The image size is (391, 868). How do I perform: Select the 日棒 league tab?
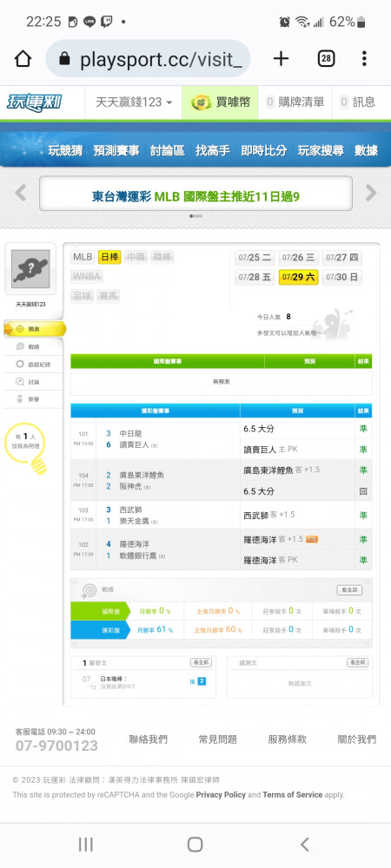(x=109, y=257)
